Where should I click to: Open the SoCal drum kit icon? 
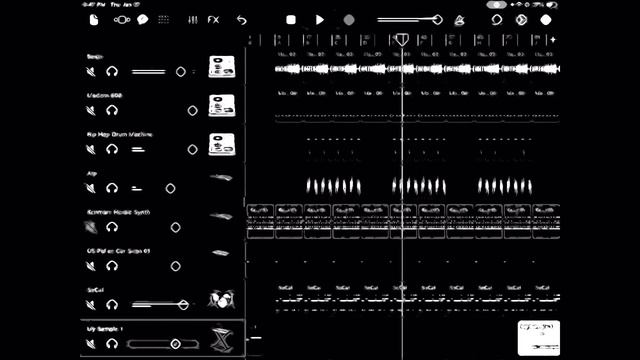221,300
